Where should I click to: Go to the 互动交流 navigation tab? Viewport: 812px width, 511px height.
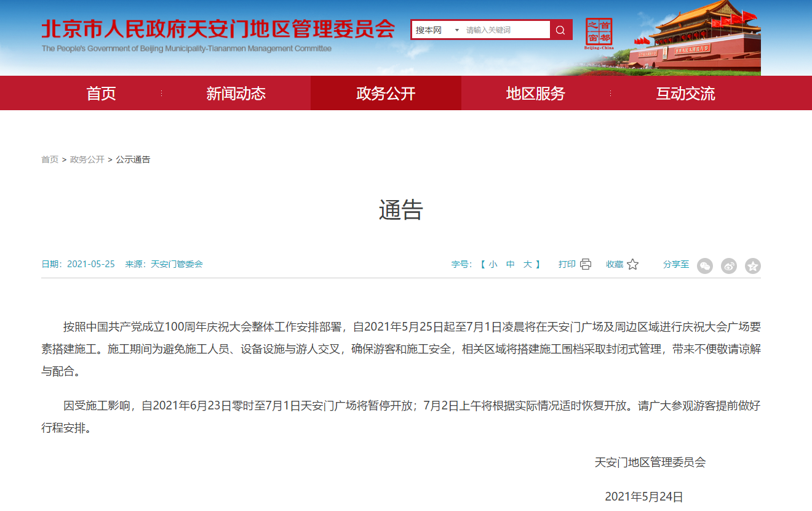[x=685, y=94]
